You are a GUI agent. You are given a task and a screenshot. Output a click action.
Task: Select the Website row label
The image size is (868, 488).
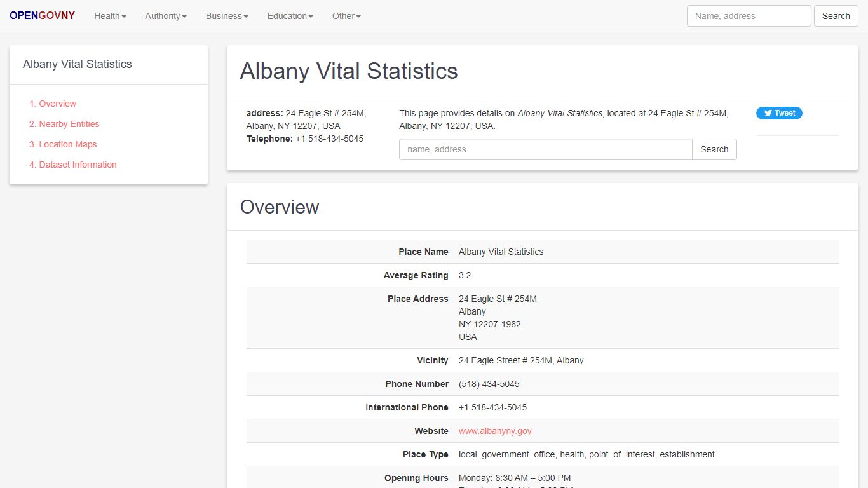click(431, 431)
